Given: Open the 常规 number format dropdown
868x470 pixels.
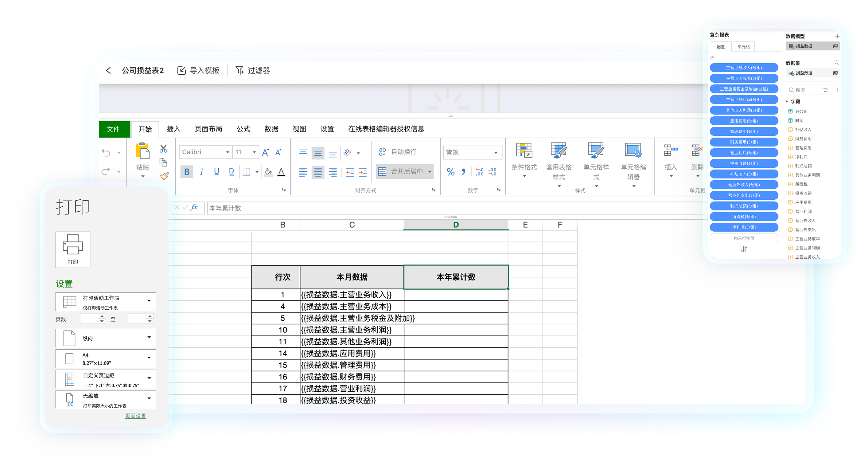Looking at the screenshot, I should pos(495,153).
